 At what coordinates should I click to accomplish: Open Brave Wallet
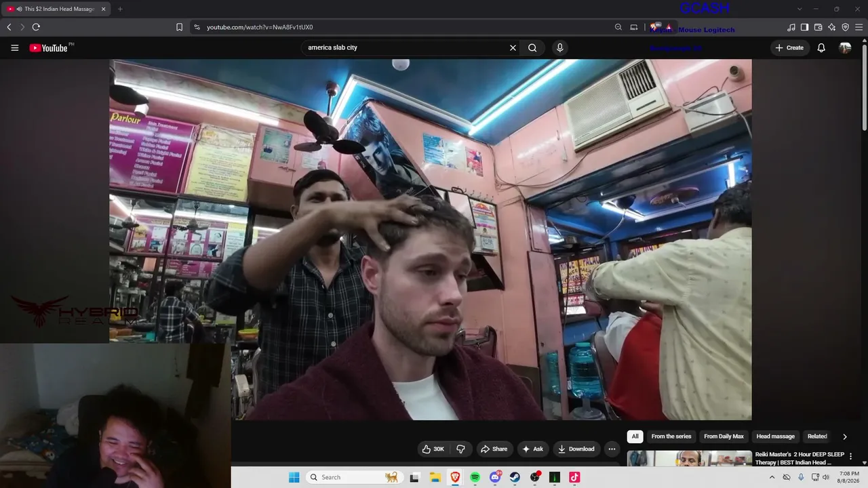click(x=818, y=27)
